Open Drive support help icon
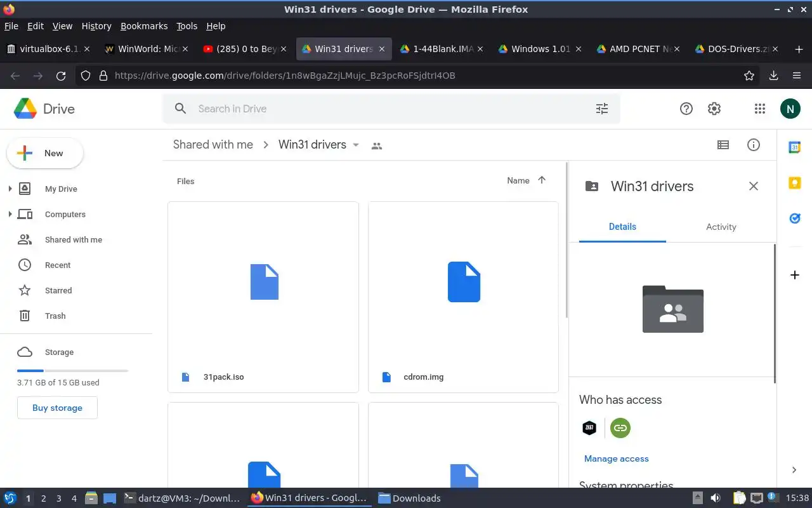Image resolution: width=812 pixels, height=508 pixels. point(686,109)
